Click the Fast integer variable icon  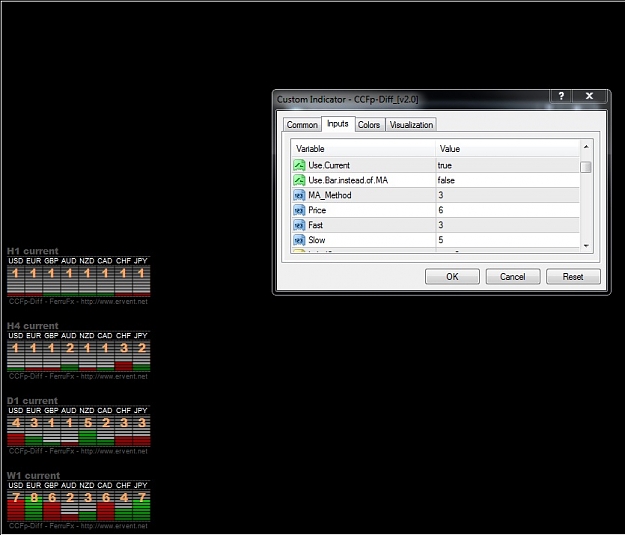tap(299, 225)
